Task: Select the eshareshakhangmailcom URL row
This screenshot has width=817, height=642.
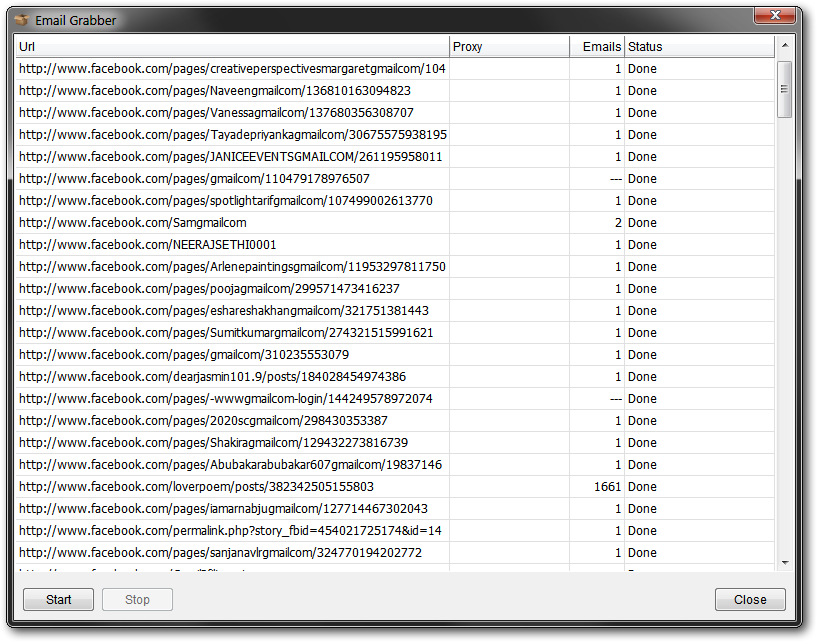Action: tap(395, 311)
